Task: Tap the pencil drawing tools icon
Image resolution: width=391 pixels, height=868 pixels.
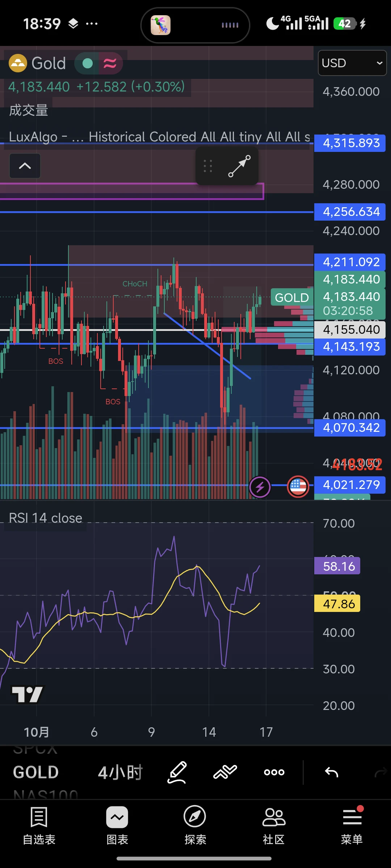Action: [177, 772]
